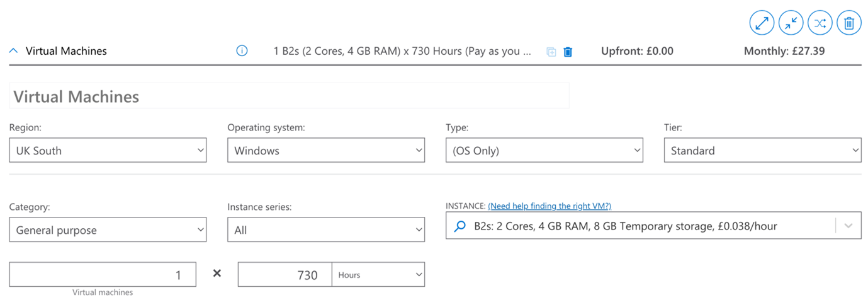The height and width of the screenshot is (307, 868).
Task: Open the Region dropdown showing UK South
Action: (108, 151)
